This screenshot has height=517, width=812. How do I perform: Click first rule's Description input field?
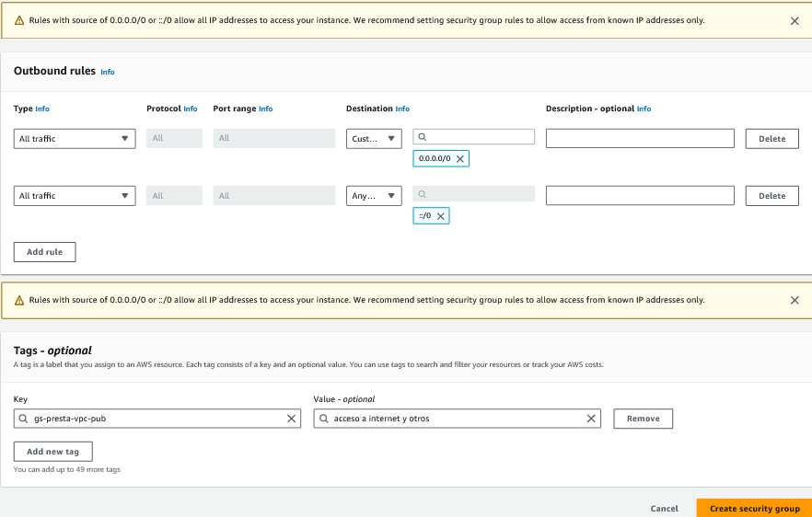pos(640,139)
